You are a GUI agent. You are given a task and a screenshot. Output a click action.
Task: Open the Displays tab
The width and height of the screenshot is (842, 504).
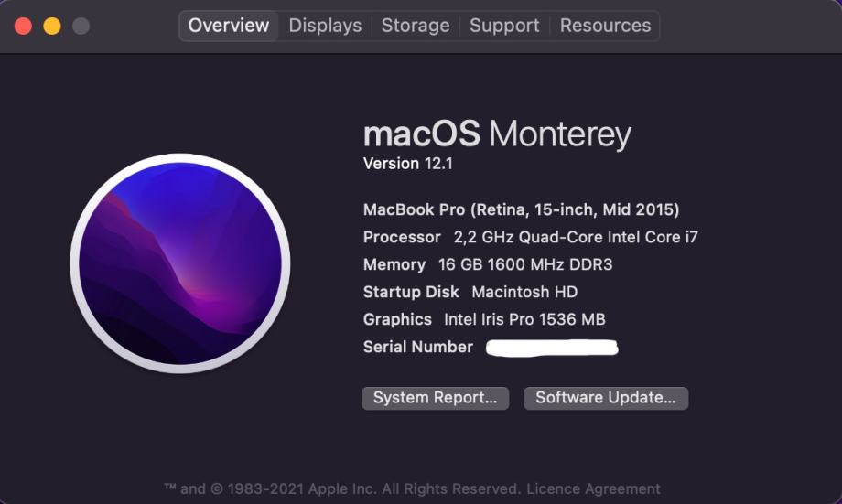[x=325, y=26]
